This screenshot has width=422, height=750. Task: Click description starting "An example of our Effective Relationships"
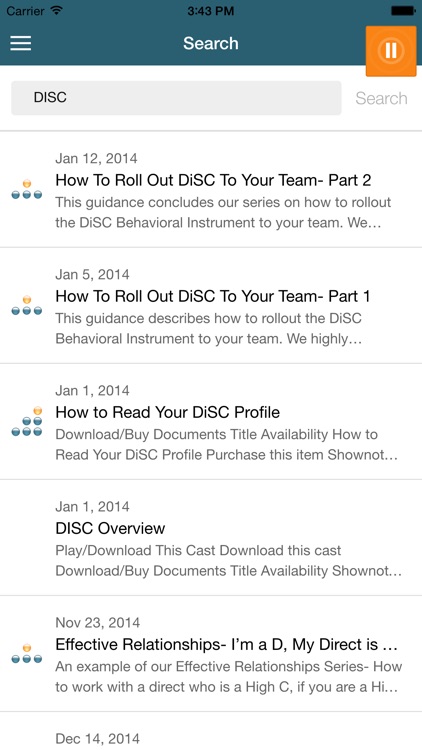tap(229, 677)
